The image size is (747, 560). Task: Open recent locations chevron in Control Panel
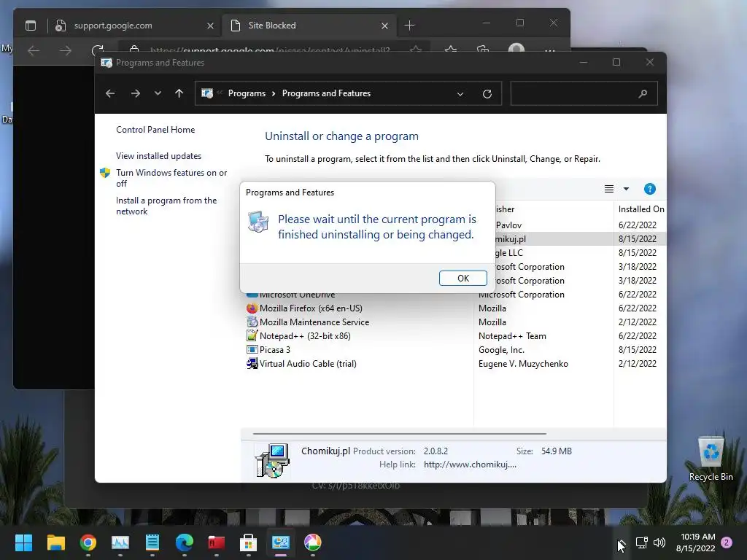[158, 93]
